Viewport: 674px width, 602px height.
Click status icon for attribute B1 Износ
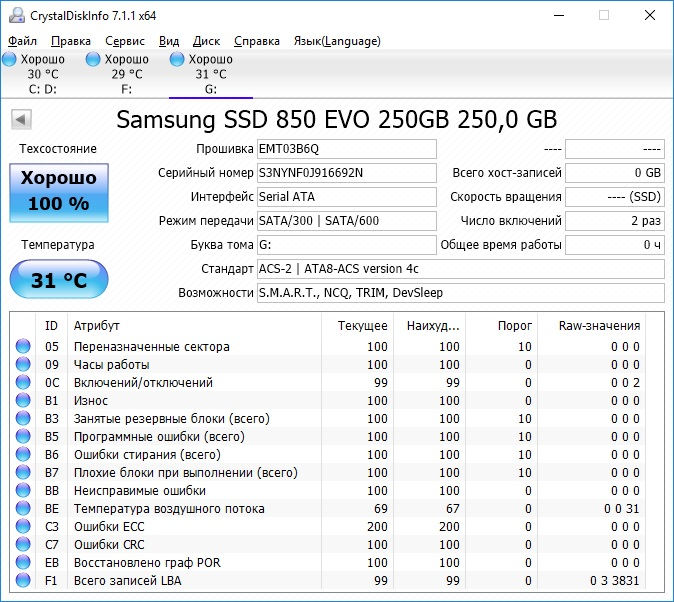click(x=23, y=400)
